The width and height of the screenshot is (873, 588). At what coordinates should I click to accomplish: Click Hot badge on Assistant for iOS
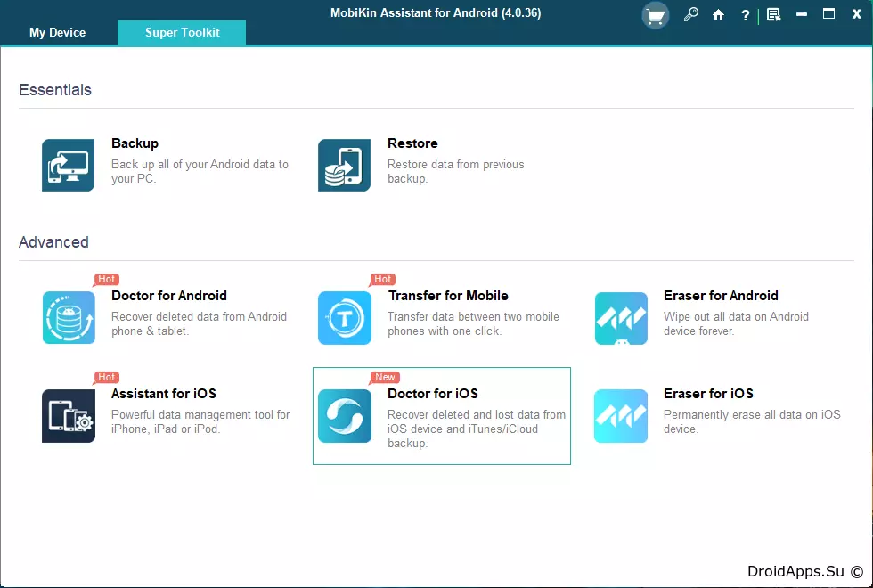point(106,378)
